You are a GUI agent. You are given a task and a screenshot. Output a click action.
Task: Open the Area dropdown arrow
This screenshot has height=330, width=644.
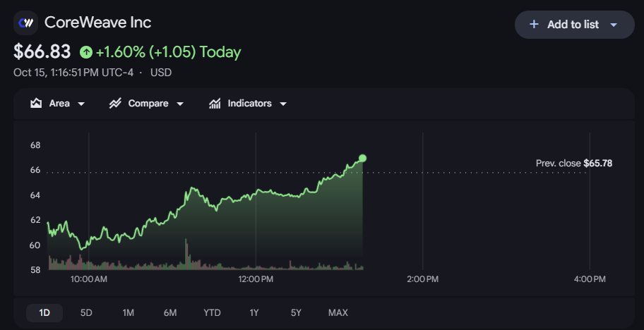81,104
